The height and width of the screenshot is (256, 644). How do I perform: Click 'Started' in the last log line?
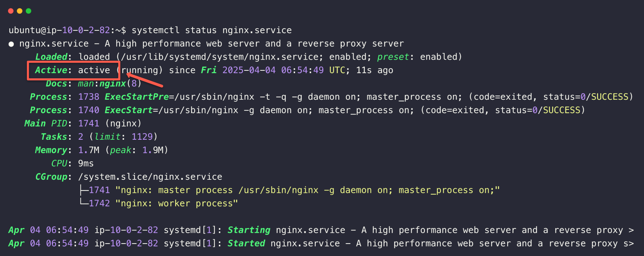click(246, 244)
